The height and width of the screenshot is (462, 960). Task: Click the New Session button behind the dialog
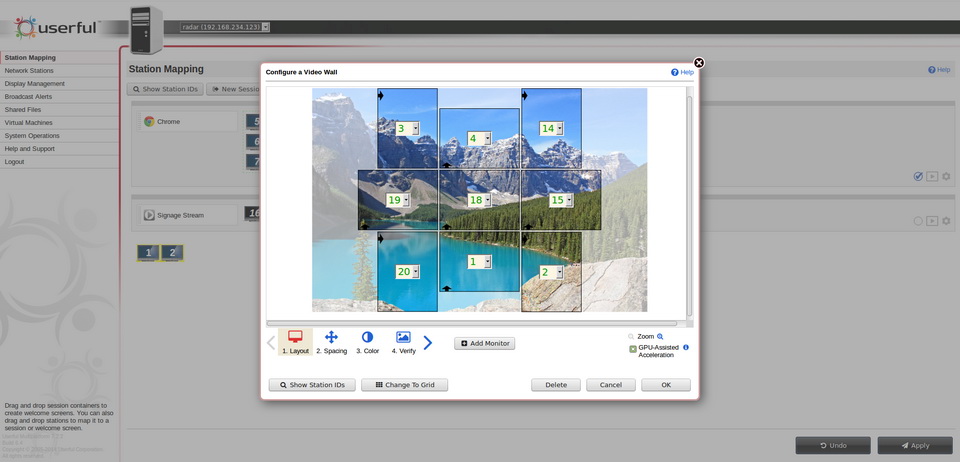(234, 89)
